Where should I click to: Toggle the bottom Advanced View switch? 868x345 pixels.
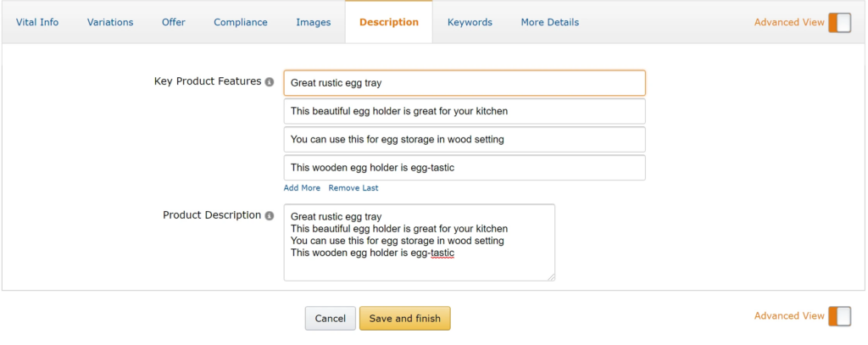[839, 316]
